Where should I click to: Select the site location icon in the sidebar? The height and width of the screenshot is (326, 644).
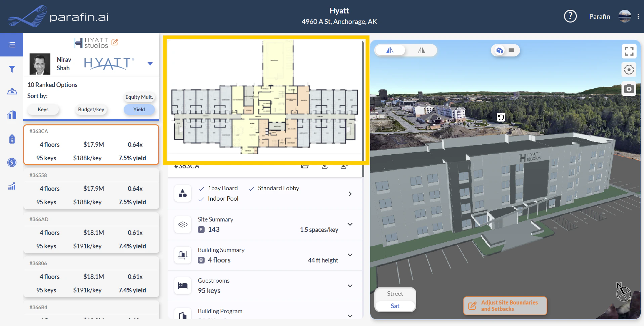pos(11,91)
